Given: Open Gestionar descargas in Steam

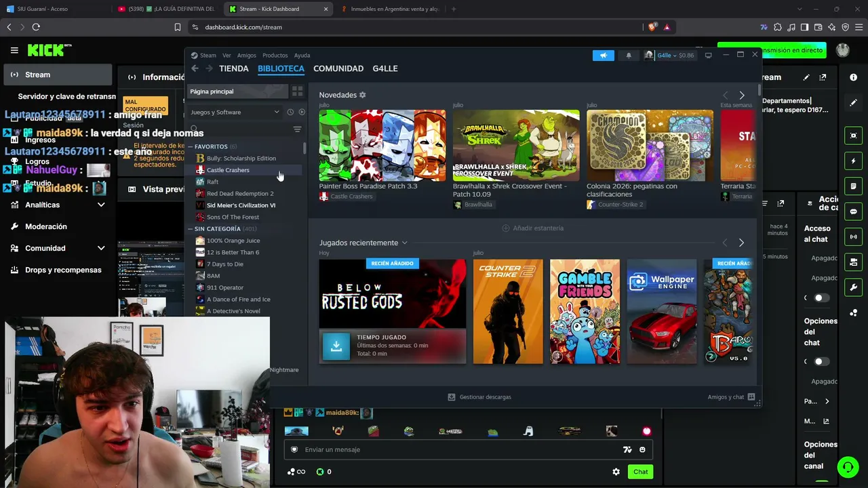Looking at the screenshot, I should 480,397.
